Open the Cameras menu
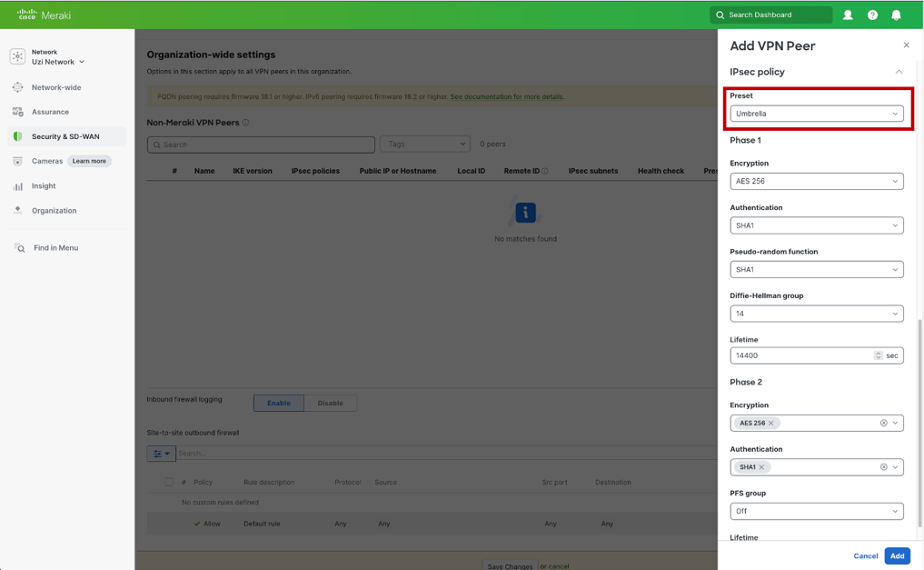 coord(47,161)
